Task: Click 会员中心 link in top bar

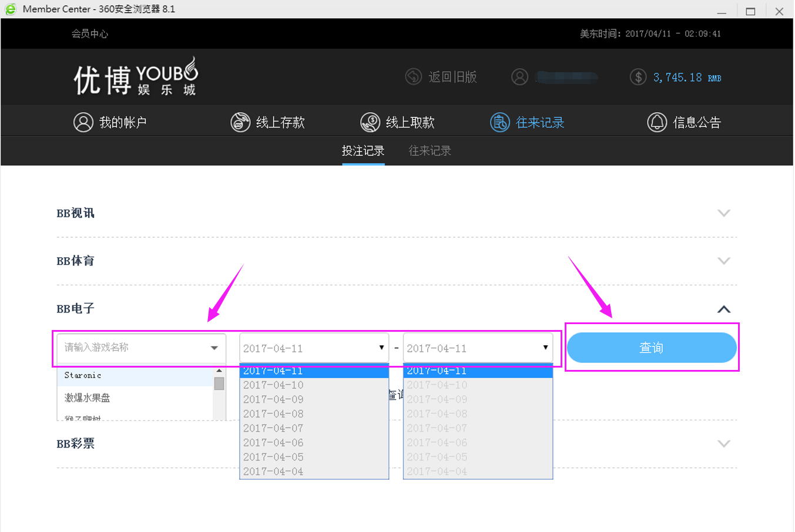Action: 90,33
